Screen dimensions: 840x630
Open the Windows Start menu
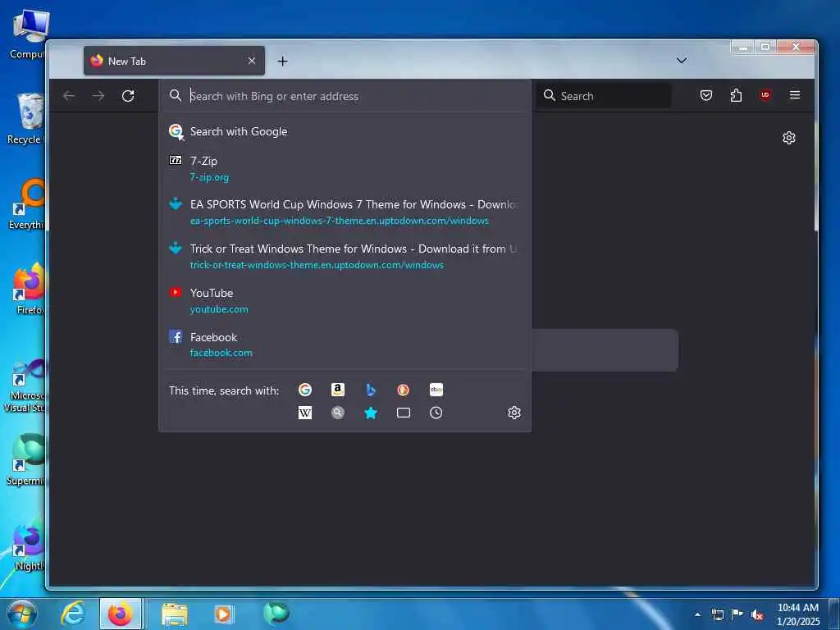pyautogui.click(x=22, y=614)
